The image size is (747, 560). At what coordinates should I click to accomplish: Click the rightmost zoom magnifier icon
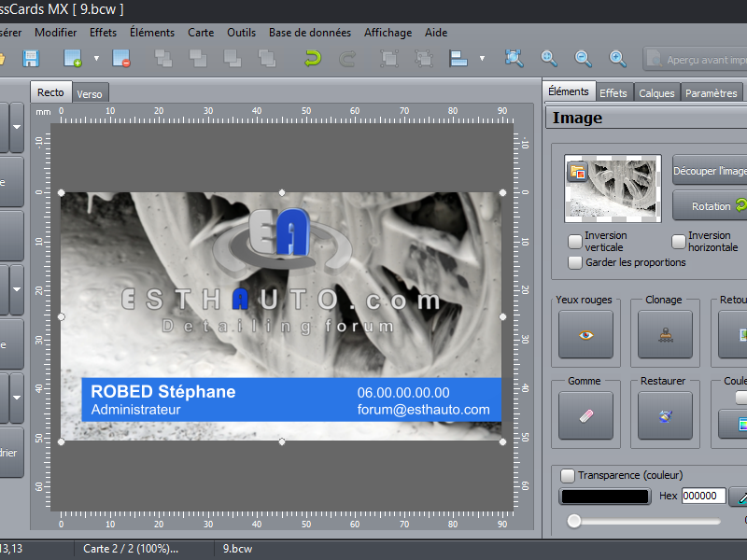point(617,59)
